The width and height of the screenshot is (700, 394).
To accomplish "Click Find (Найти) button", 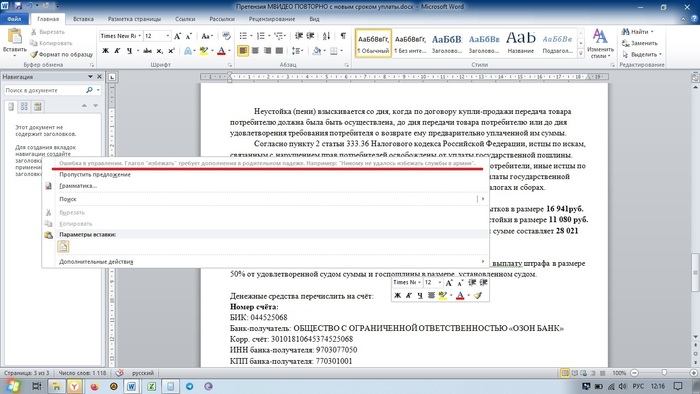I will [x=638, y=32].
